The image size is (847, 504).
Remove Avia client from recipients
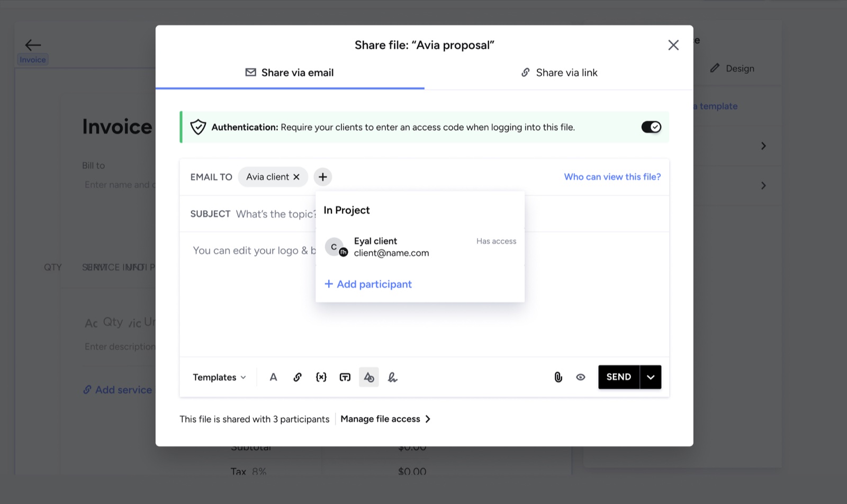[x=296, y=177]
